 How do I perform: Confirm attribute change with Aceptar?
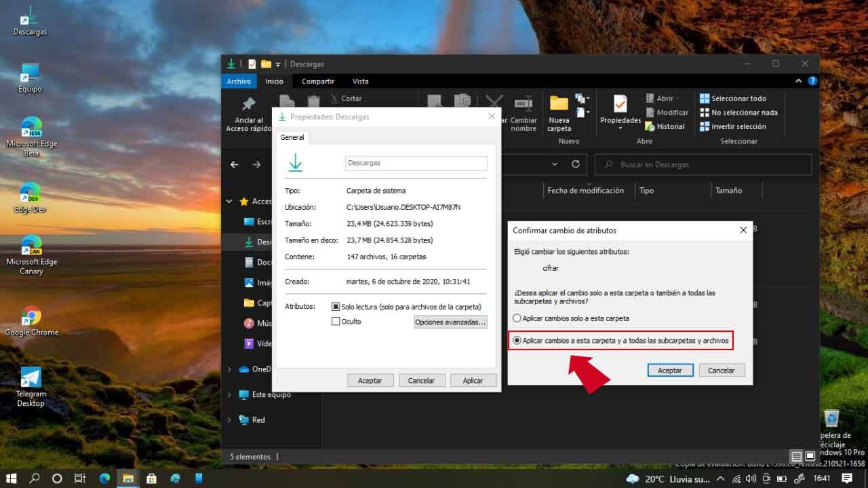coord(670,370)
